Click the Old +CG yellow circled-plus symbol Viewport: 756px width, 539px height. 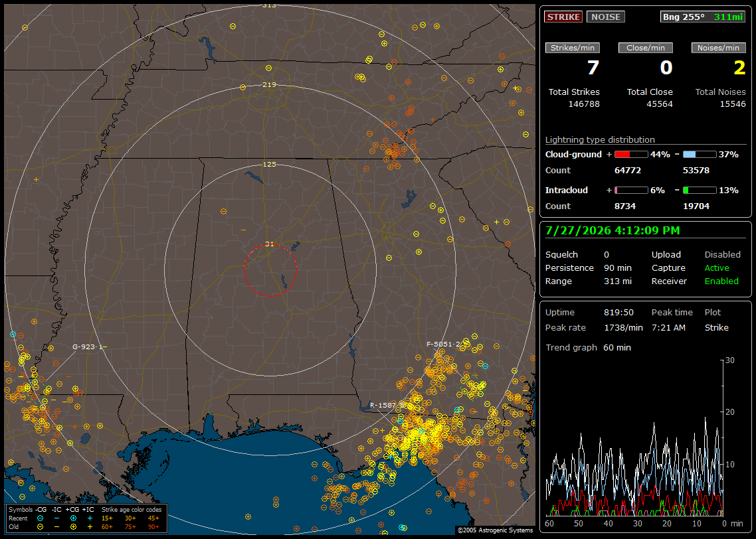click(x=73, y=527)
